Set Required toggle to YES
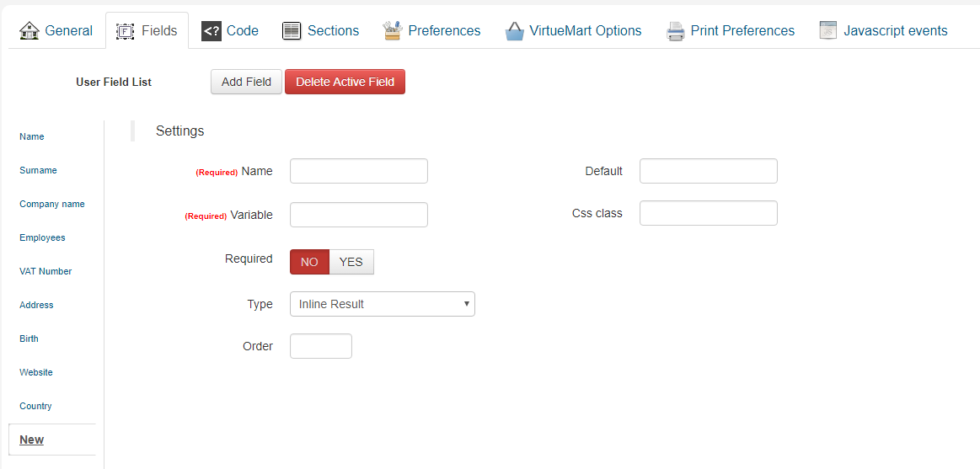980x469 pixels. tap(351, 263)
